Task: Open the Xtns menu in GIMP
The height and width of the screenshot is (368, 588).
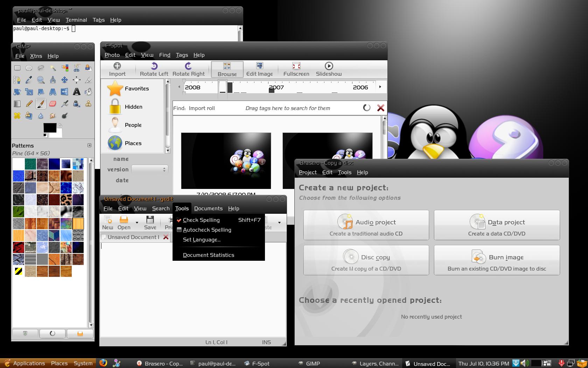Action: point(36,56)
